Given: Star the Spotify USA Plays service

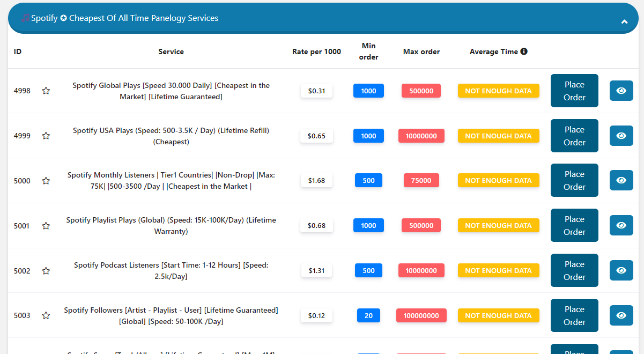Looking at the screenshot, I should coord(46,136).
